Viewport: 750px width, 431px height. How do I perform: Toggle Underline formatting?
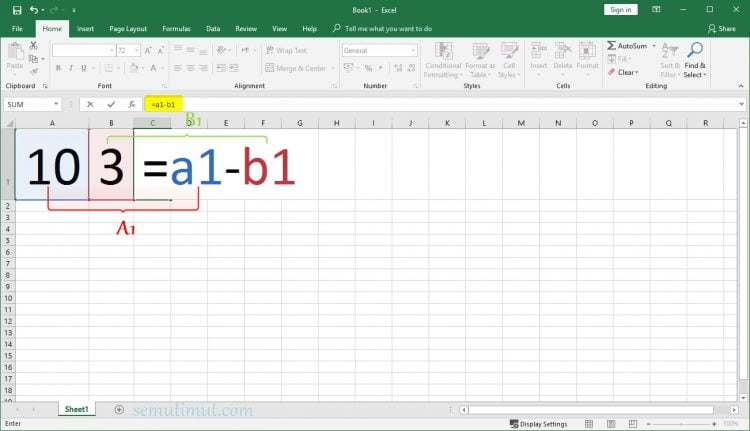[84, 68]
